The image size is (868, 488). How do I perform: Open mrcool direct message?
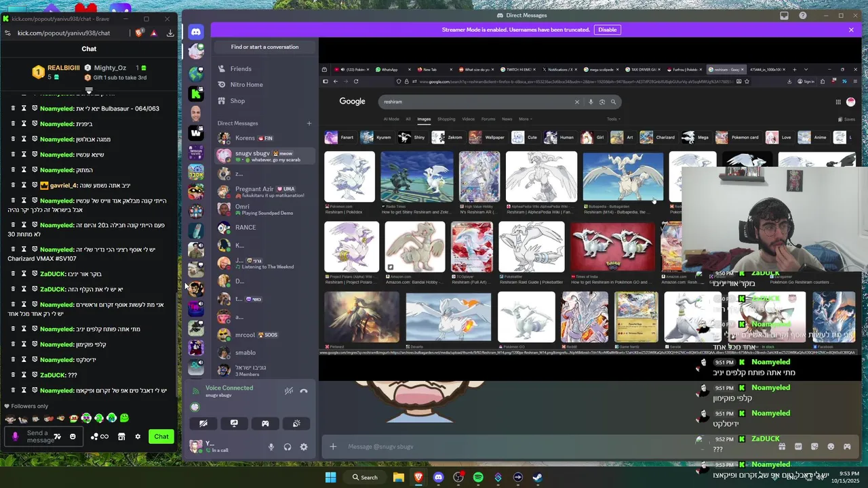pyautogui.click(x=264, y=335)
